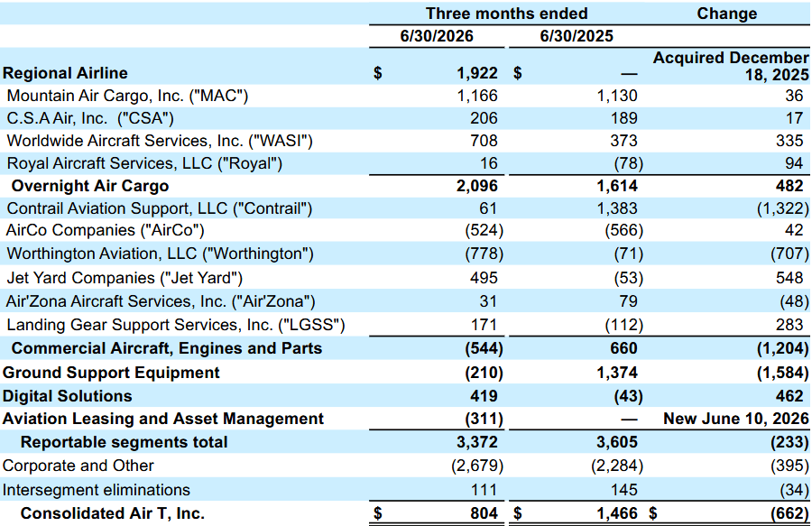
Task: Click the Commercial Aircraft 2025 value 660
Action: (x=623, y=348)
